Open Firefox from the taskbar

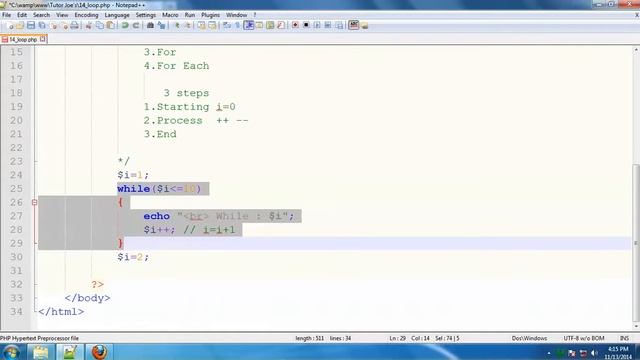point(99,352)
